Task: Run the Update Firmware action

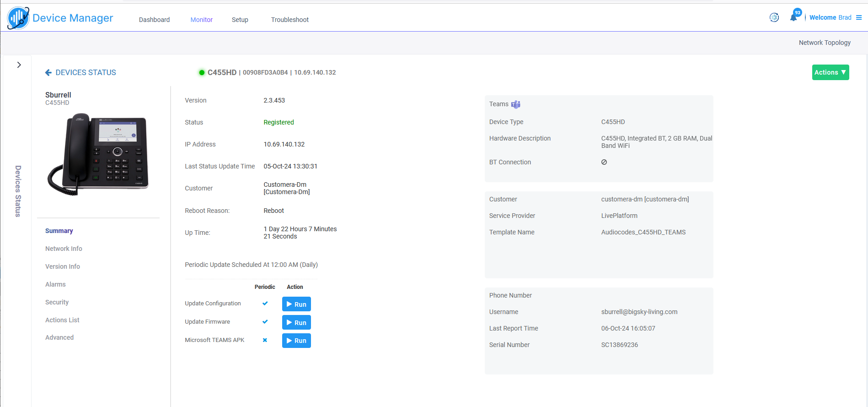Action: click(x=296, y=322)
